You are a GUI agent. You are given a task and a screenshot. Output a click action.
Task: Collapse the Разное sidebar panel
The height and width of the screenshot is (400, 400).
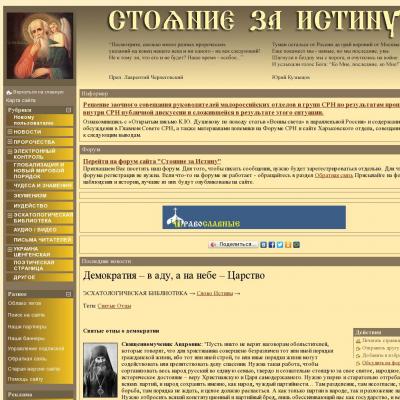pyautogui.click(x=68, y=294)
